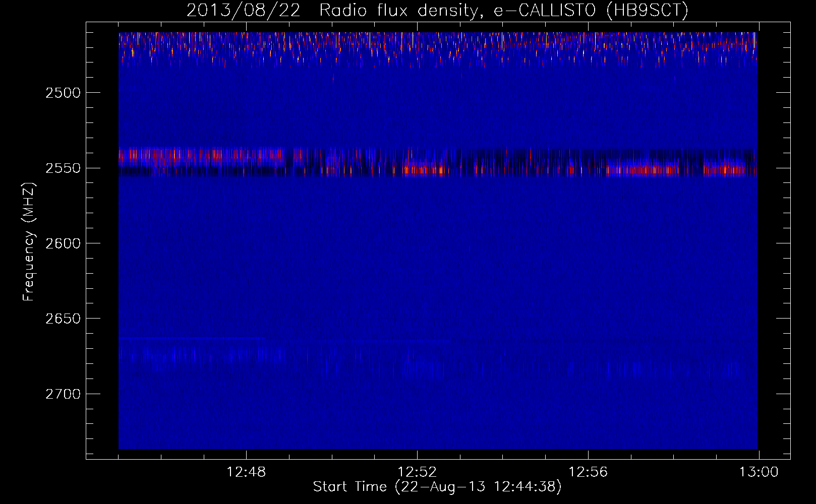The height and width of the screenshot is (504, 816).
Task: Click the 2500 frequency tick label
Action: tap(63, 93)
